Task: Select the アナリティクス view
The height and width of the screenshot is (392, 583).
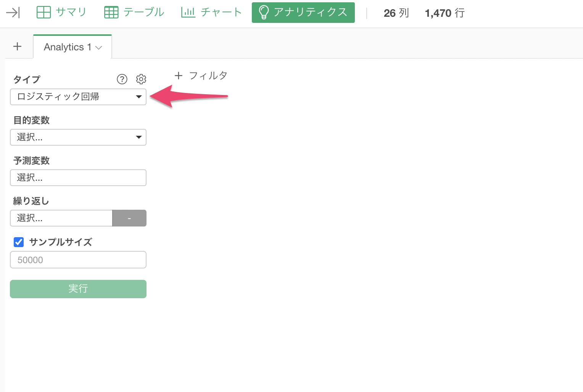Action: coord(303,13)
